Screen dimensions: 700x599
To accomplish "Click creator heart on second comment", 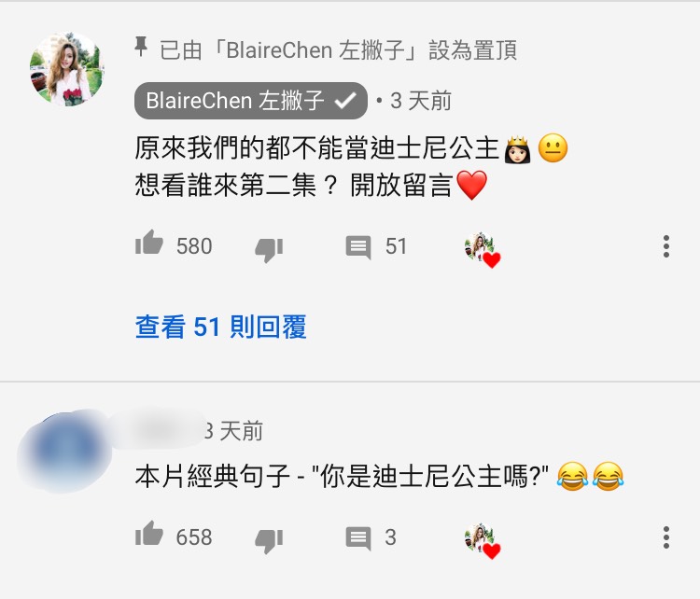I will coord(483,540).
